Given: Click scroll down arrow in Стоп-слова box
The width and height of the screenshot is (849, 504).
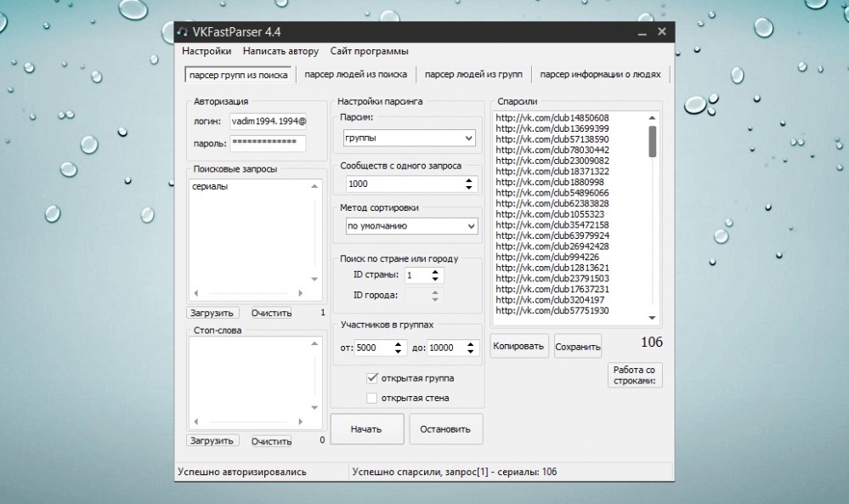Looking at the screenshot, I should pyautogui.click(x=314, y=407).
